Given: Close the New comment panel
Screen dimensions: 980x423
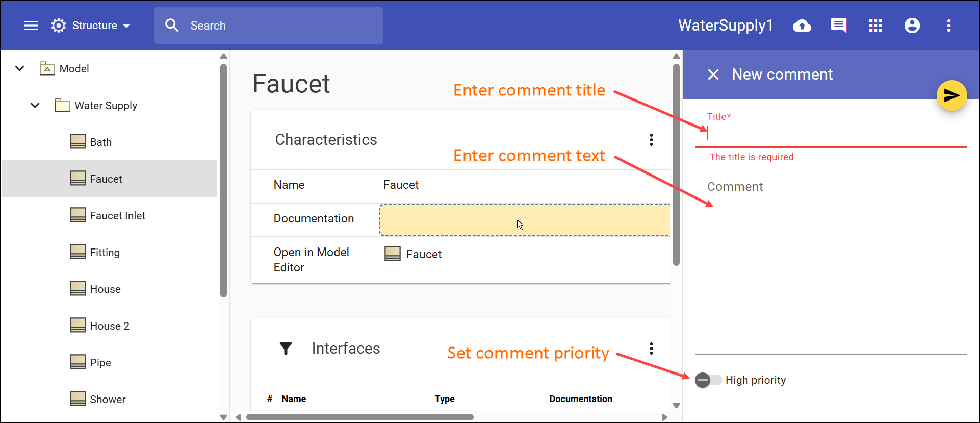Looking at the screenshot, I should [713, 74].
